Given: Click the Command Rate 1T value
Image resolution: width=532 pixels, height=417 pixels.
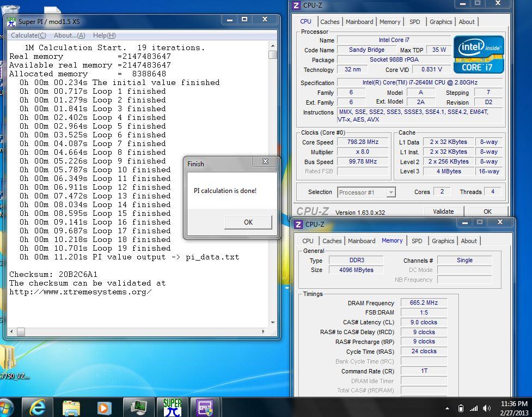Looking at the screenshot, I should pos(424,371).
